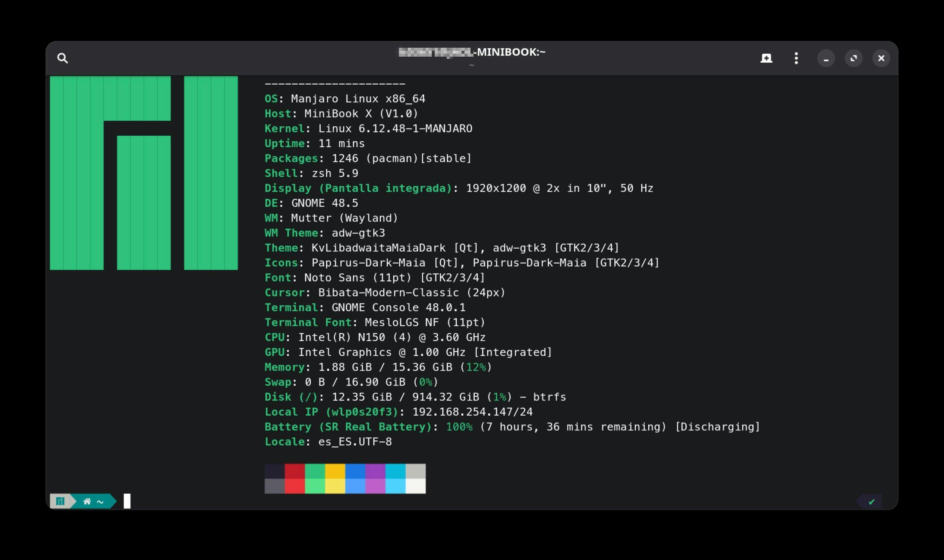944x560 pixels.
Task: Click the MINIBOOK window title
Action: (x=510, y=52)
